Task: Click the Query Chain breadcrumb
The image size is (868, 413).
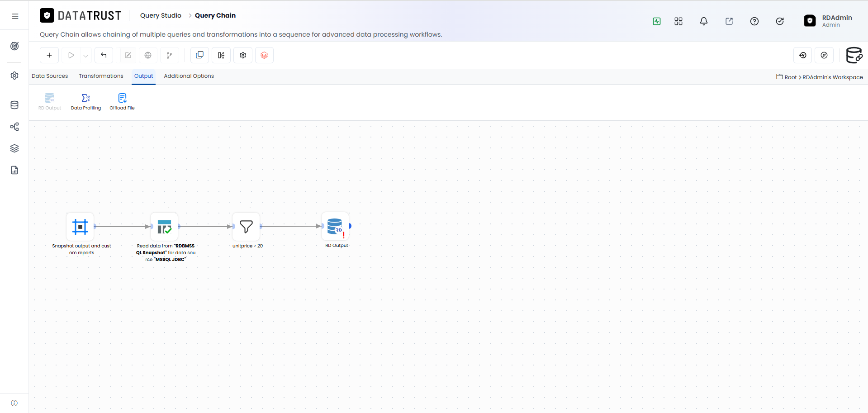Action: [215, 15]
